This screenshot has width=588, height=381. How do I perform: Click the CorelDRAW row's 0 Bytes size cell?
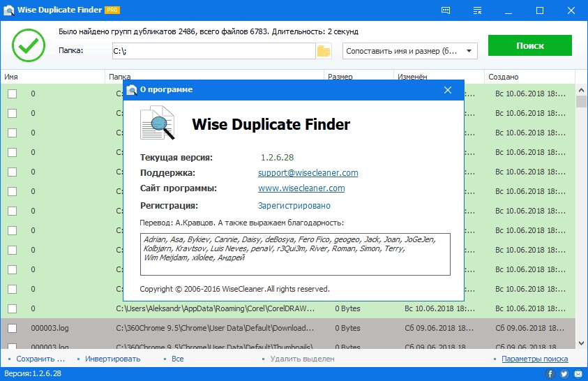[347, 308]
